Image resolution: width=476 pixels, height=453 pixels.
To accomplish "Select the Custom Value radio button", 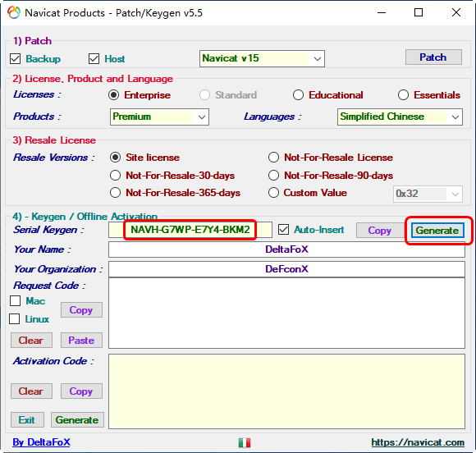I will (273, 193).
